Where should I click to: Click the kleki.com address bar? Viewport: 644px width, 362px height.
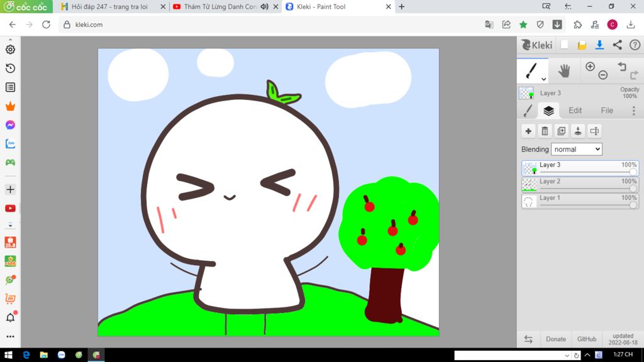(271, 25)
